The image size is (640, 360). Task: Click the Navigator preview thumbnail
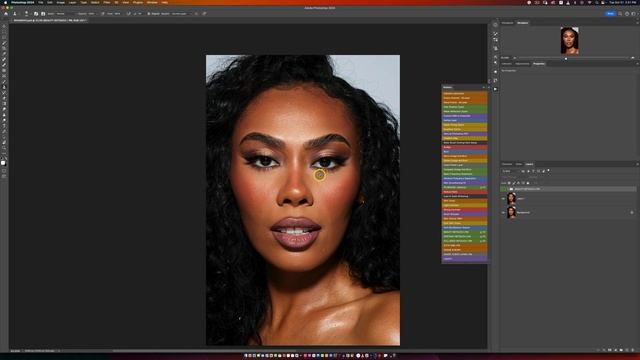[569, 40]
